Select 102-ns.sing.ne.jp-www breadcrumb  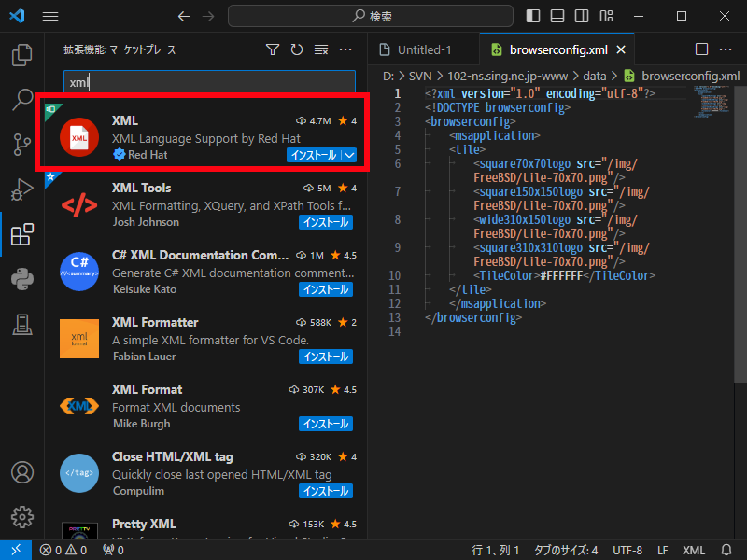point(507,77)
